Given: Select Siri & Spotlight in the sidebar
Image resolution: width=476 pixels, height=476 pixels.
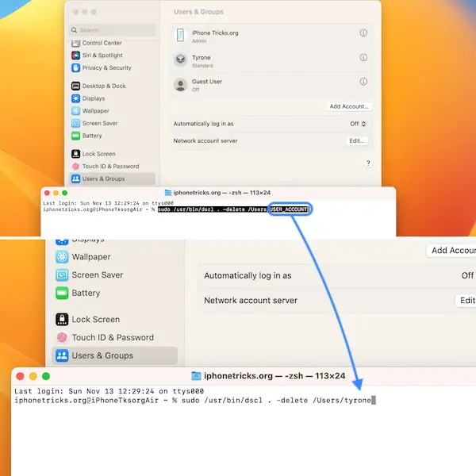Looking at the screenshot, I should 102,56.
